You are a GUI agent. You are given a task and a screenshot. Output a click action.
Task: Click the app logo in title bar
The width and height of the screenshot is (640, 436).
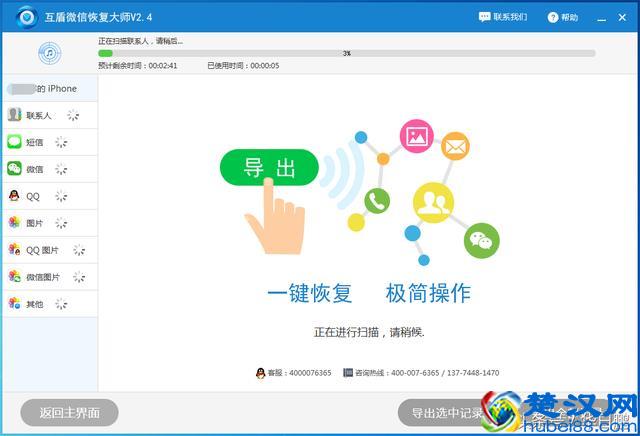pyautogui.click(x=27, y=17)
